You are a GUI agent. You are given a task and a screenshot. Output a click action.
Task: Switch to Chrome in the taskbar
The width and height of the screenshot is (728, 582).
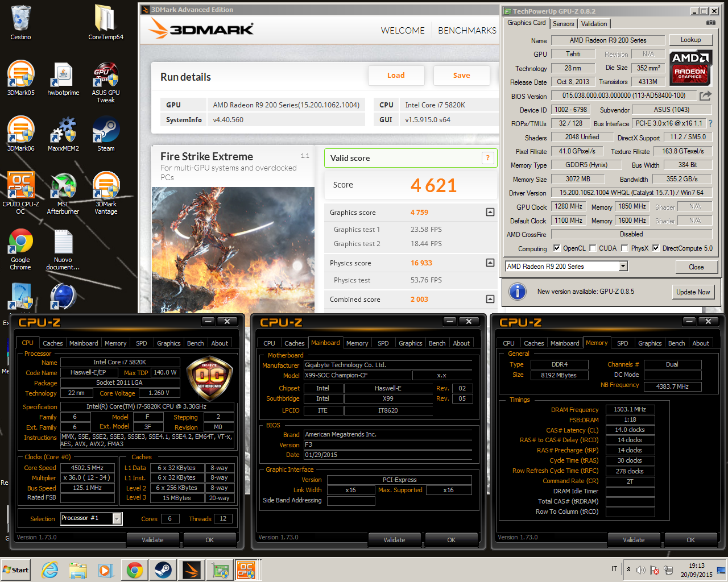coord(135,570)
